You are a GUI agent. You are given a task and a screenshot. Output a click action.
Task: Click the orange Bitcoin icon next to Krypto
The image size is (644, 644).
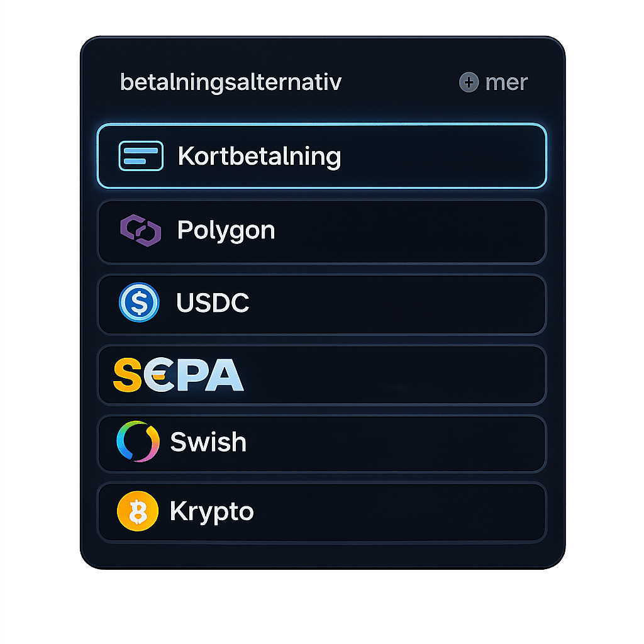click(x=137, y=512)
